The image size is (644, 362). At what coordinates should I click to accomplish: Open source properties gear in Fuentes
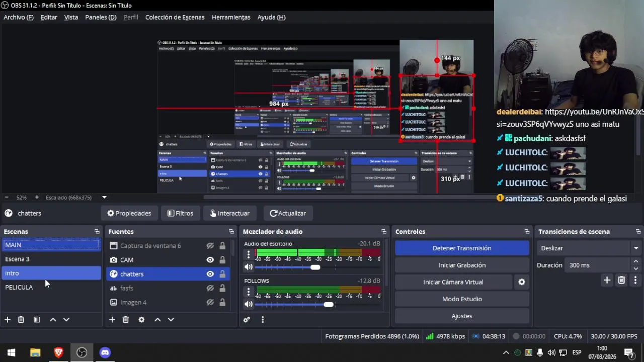(x=141, y=320)
